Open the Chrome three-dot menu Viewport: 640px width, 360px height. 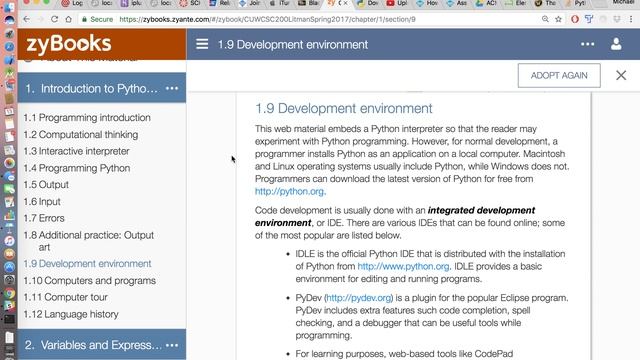click(631, 19)
